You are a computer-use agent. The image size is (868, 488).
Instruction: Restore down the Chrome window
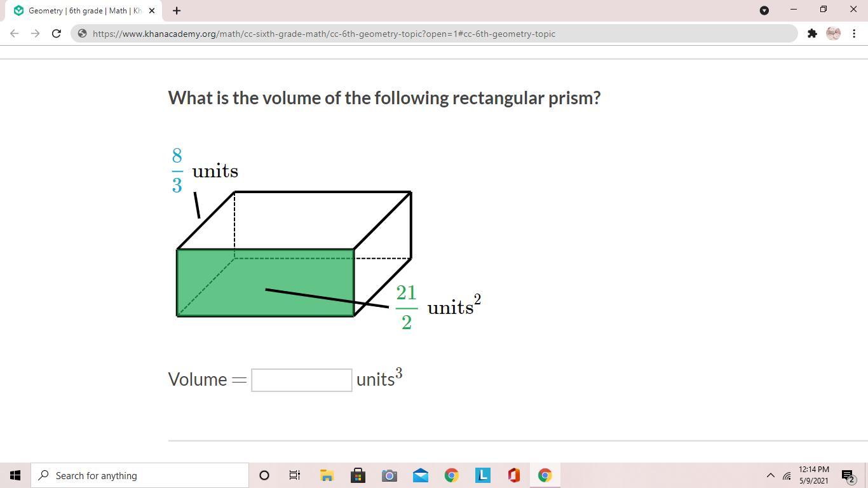[x=823, y=10]
